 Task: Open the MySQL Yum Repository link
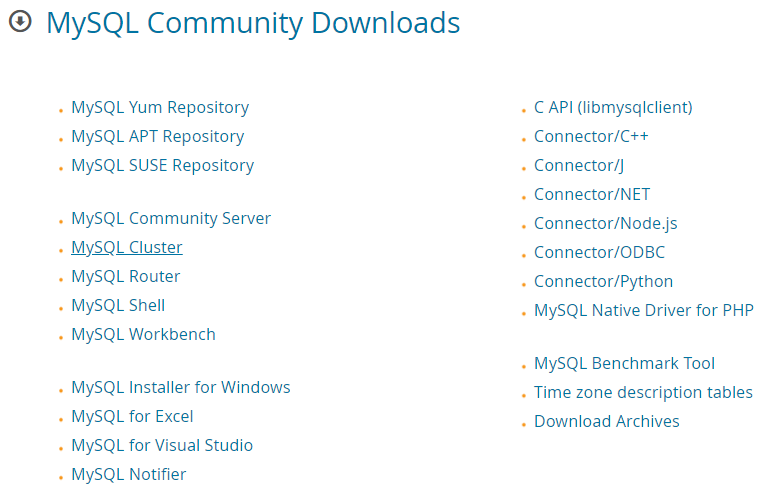(160, 108)
